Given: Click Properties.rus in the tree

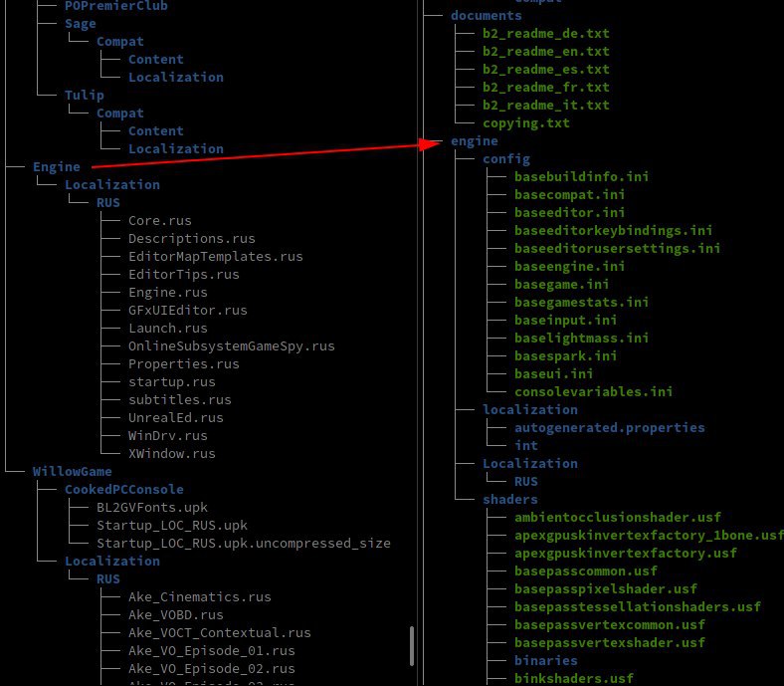Looking at the screenshot, I should (183, 364).
